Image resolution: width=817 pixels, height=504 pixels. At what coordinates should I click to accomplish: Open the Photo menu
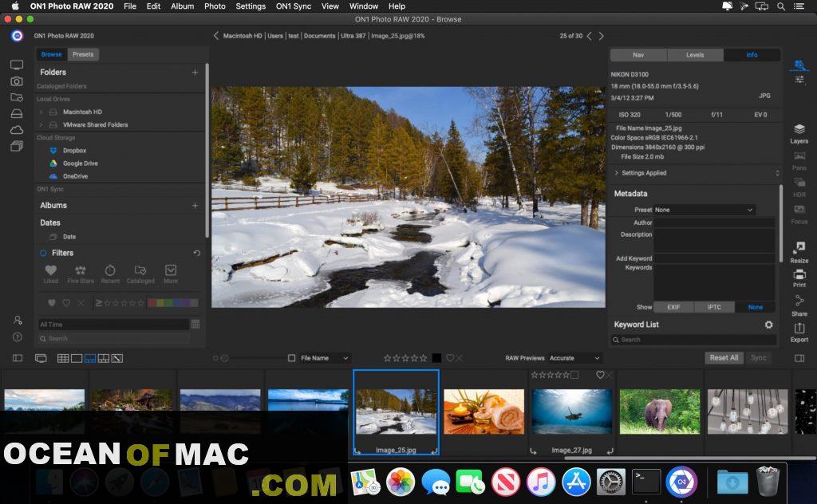coord(215,6)
